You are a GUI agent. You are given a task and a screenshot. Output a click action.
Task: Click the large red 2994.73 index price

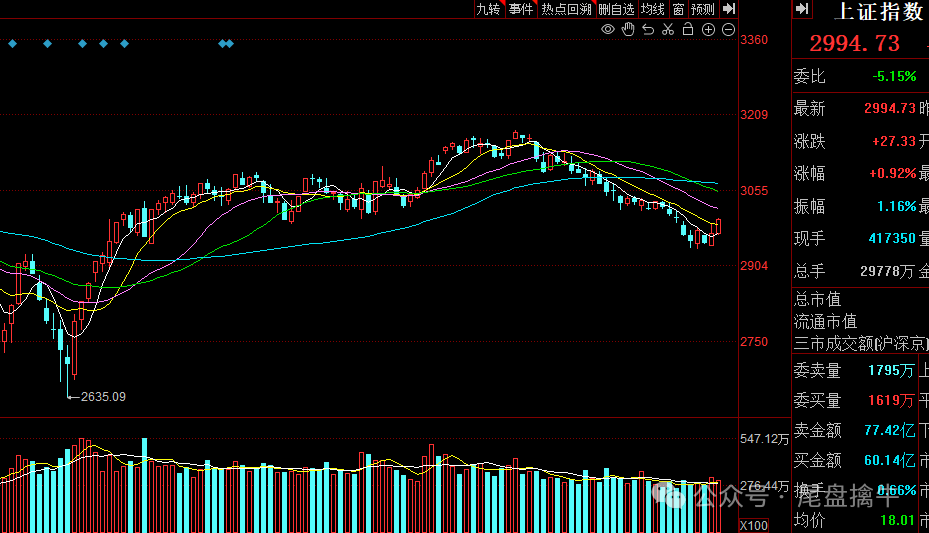[854, 43]
